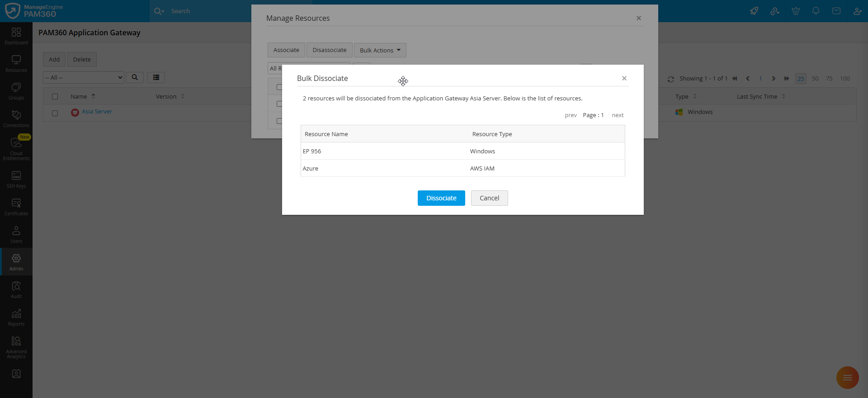Open the '-- All --' filter dropdown

(84, 77)
